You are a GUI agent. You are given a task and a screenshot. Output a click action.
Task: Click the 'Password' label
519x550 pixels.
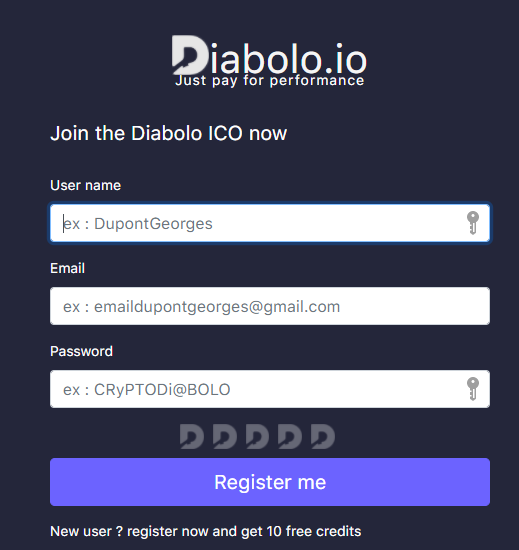[81, 351]
